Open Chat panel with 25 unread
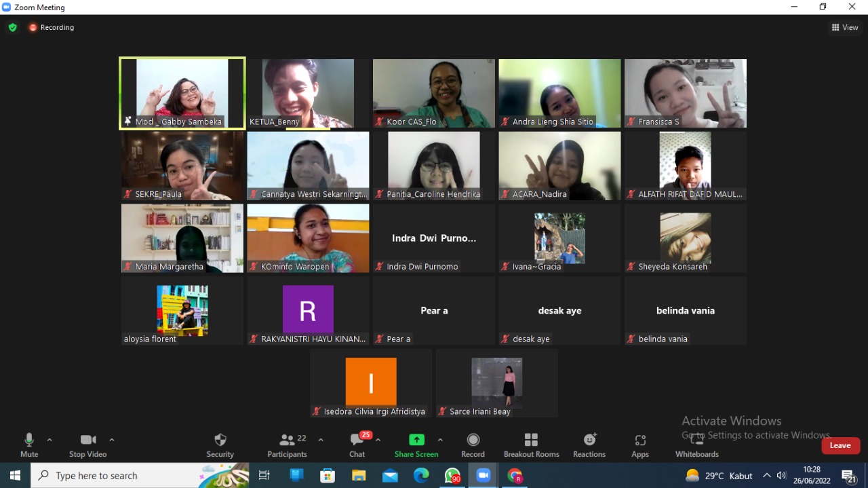This screenshot has width=868, height=488. 357,445
